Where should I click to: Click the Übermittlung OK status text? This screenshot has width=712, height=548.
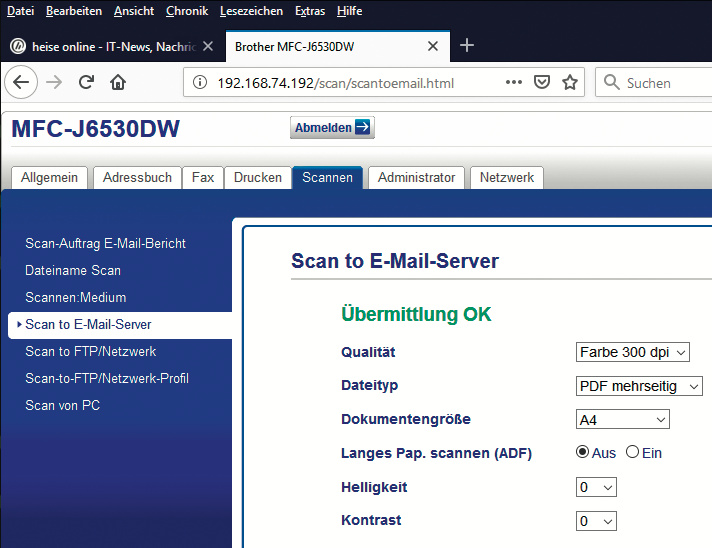416,314
